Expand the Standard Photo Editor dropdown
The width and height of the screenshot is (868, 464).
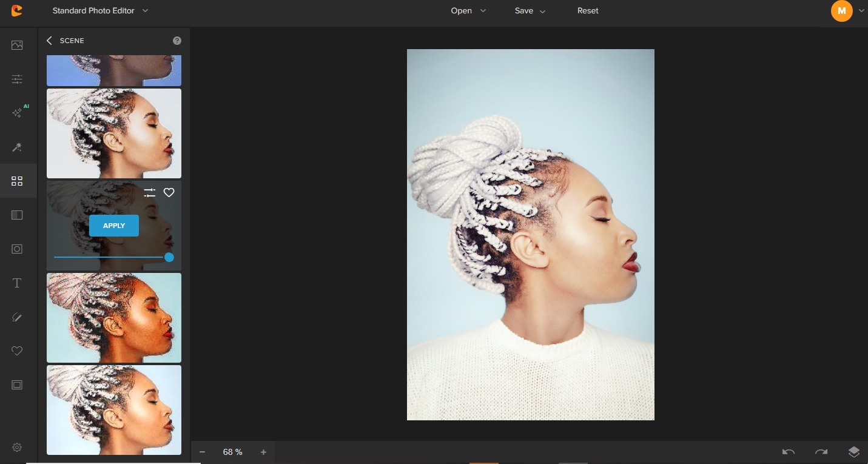click(100, 11)
